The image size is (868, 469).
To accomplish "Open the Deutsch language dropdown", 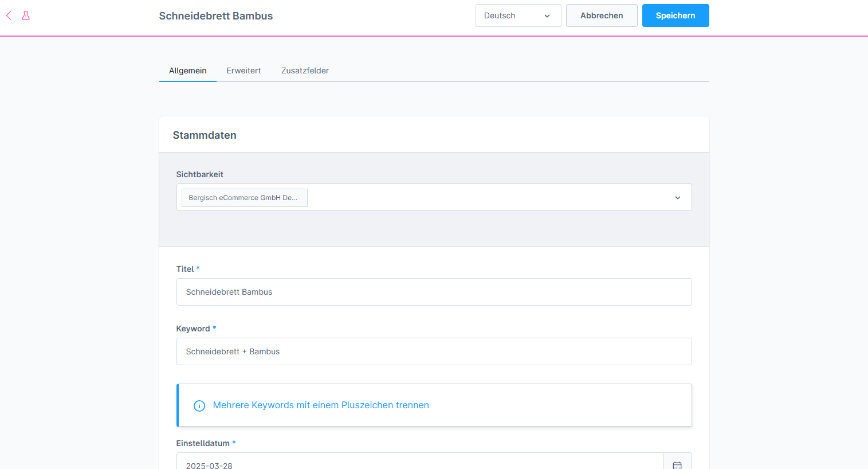I will tap(517, 15).
